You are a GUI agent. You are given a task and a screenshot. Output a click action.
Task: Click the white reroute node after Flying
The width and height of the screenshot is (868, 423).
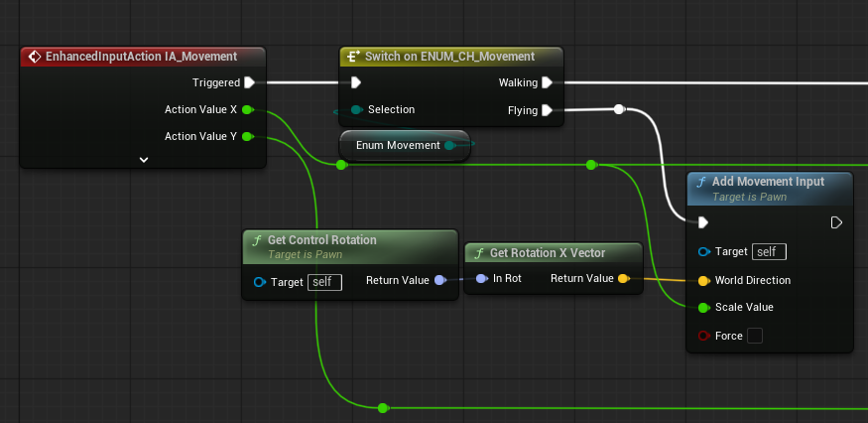click(619, 109)
